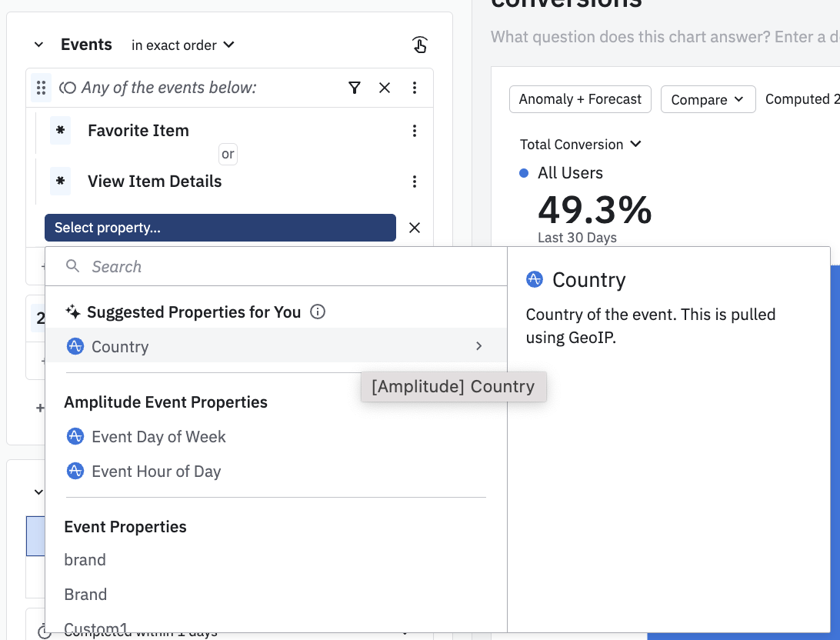Collapse the Events section chevron
Screen dimensions: 840x640
(x=38, y=45)
